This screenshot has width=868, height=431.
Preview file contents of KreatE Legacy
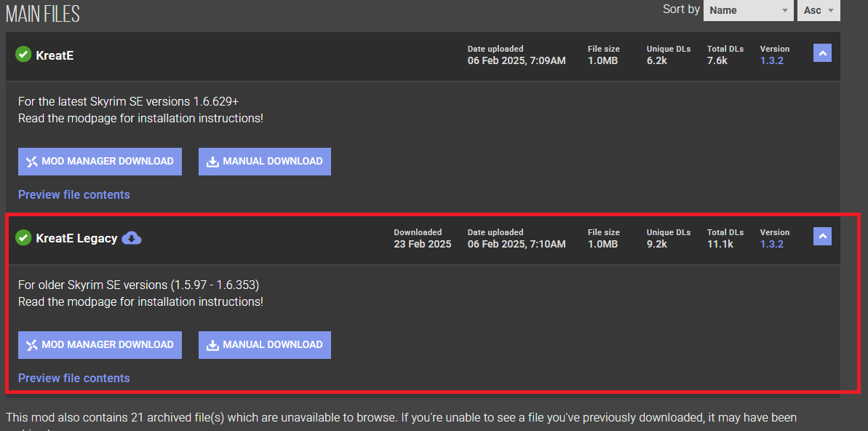[73, 378]
